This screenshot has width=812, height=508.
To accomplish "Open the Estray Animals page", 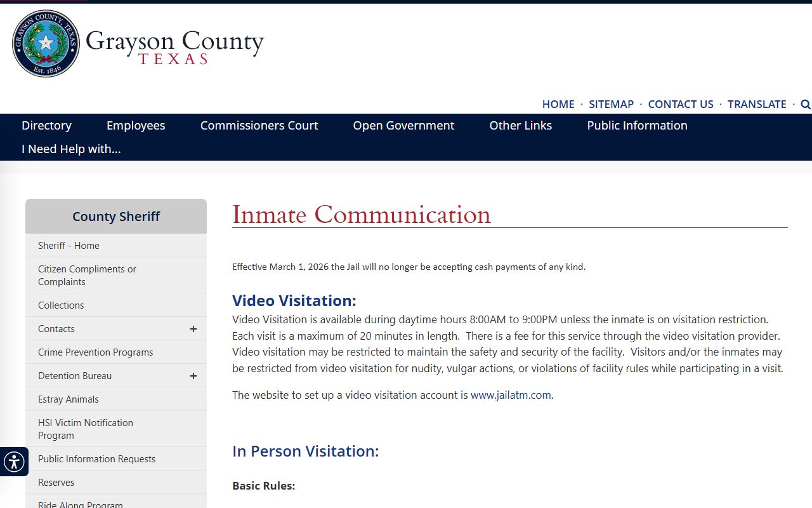I will click(116, 399).
